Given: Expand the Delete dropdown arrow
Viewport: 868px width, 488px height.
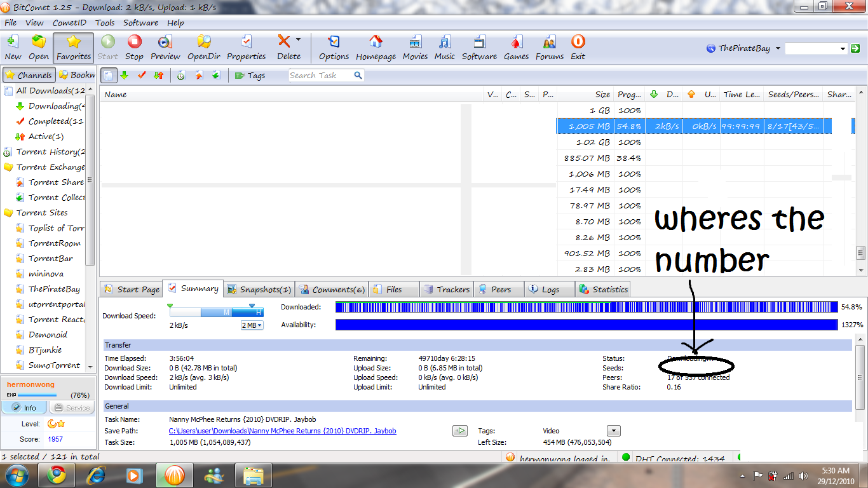Looking at the screenshot, I should [298, 39].
